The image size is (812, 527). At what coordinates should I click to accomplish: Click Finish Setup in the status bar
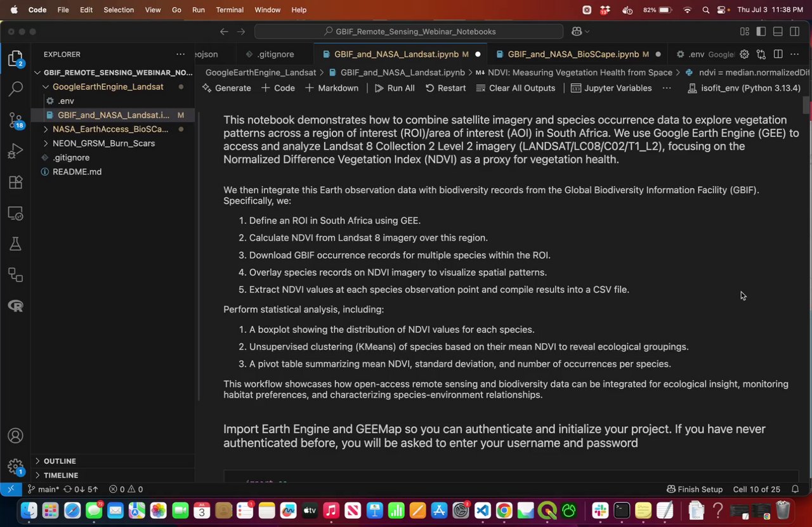coord(695,490)
